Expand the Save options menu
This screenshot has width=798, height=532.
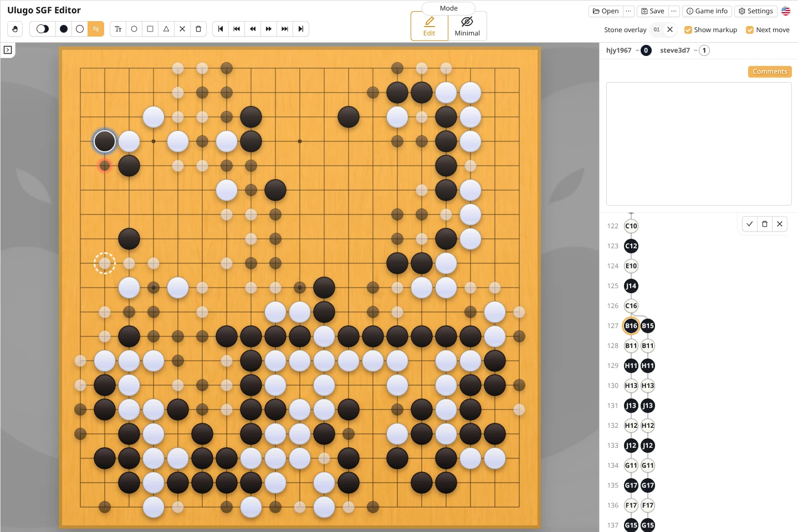(674, 11)
